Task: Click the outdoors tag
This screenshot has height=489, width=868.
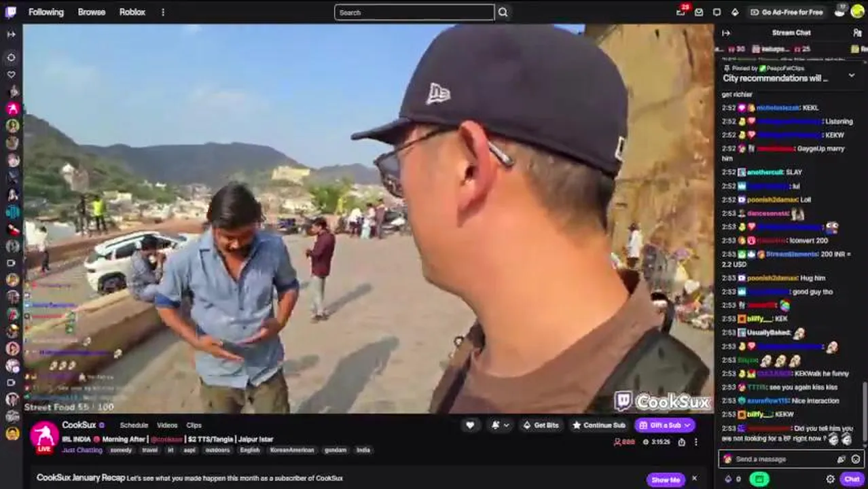Action: click(x=217, y=450)
